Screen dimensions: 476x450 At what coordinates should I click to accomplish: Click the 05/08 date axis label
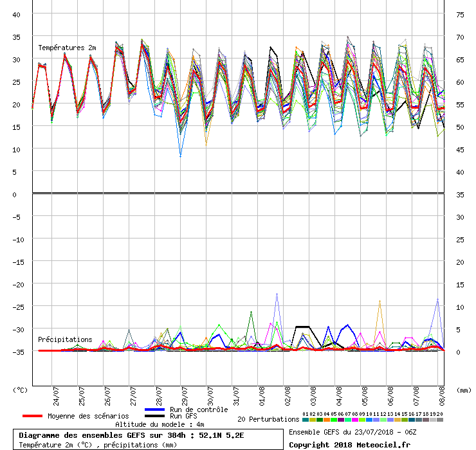pyautogui.click(x=365, y=396)
